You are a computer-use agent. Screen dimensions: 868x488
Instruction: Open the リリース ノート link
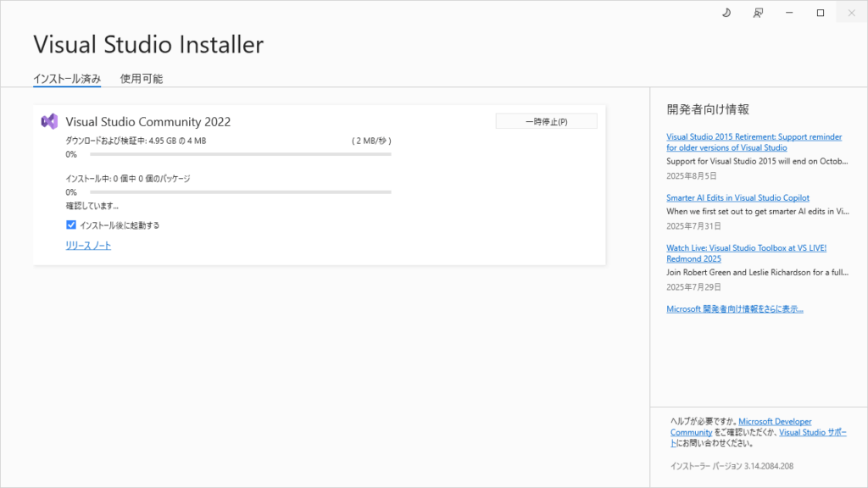tap(88, 246)
